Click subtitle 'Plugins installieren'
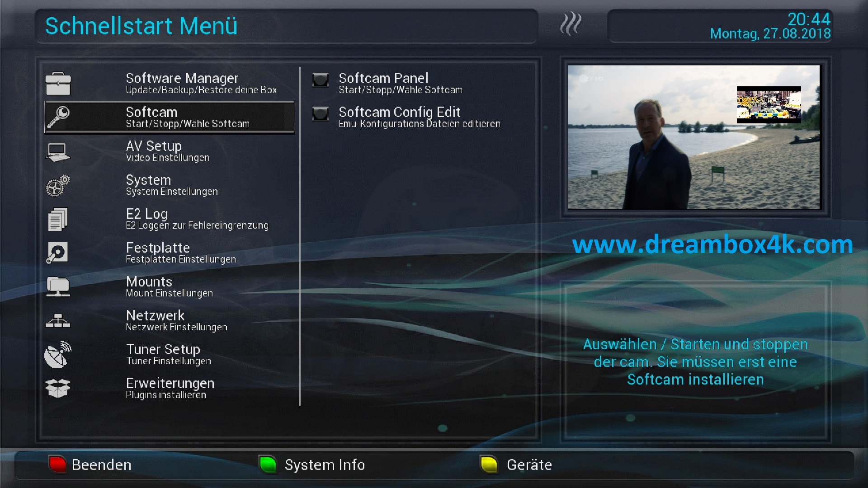Screen dimensions: 868x488 click(166, 395)
